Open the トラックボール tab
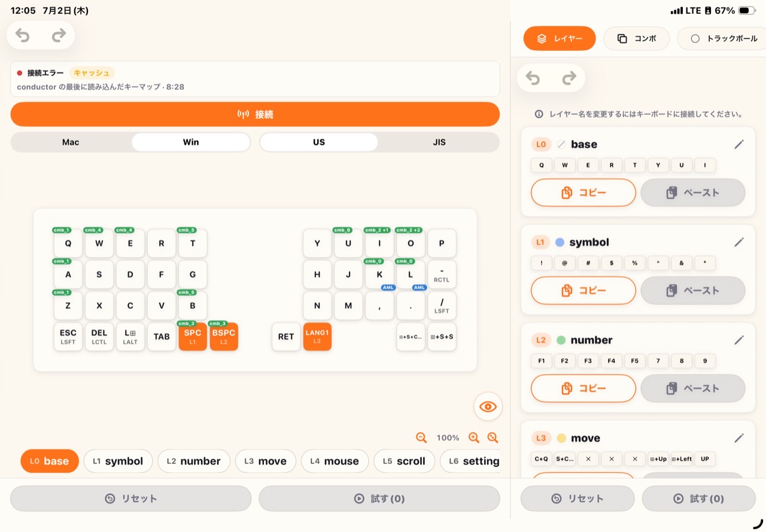Image resolution: width=766 pixels, height=532 pixels. tap(723, 38)
